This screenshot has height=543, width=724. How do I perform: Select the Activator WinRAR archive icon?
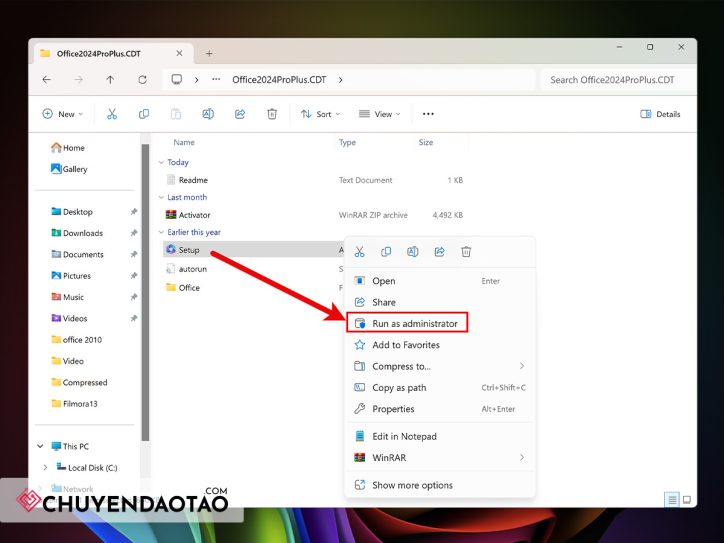pyautogui.click(x=171, y=215)
